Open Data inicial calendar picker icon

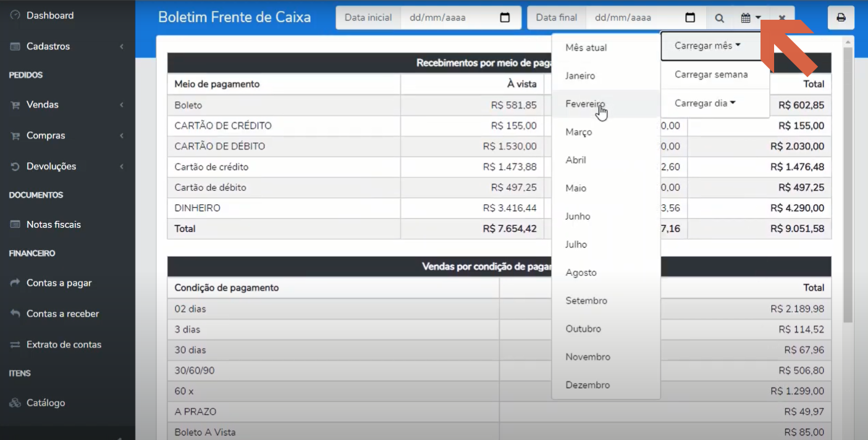[505, 18]
